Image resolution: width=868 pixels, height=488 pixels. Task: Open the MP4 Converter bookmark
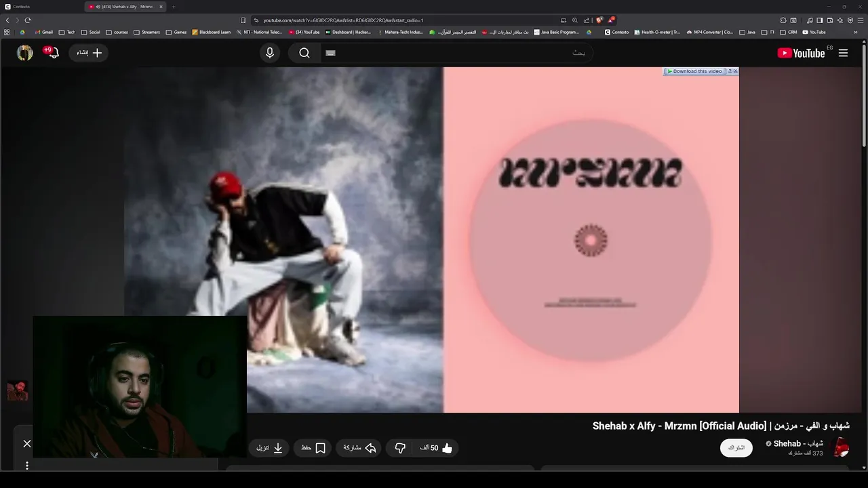pyautogui.click(x=710, y=32)
